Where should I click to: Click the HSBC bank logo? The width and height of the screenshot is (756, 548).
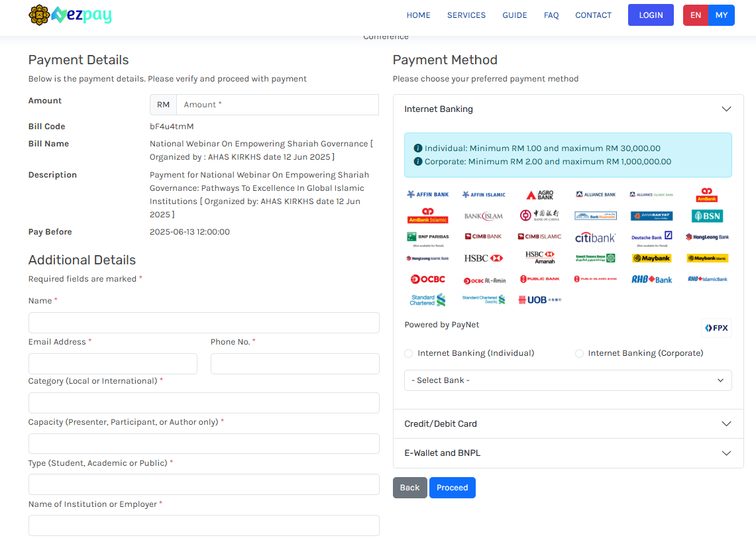(x=484, y=258)
